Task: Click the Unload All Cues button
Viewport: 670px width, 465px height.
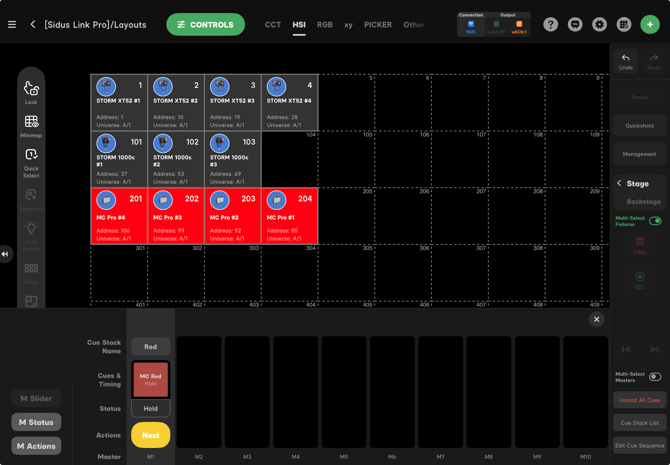Action: pos(639,400)
